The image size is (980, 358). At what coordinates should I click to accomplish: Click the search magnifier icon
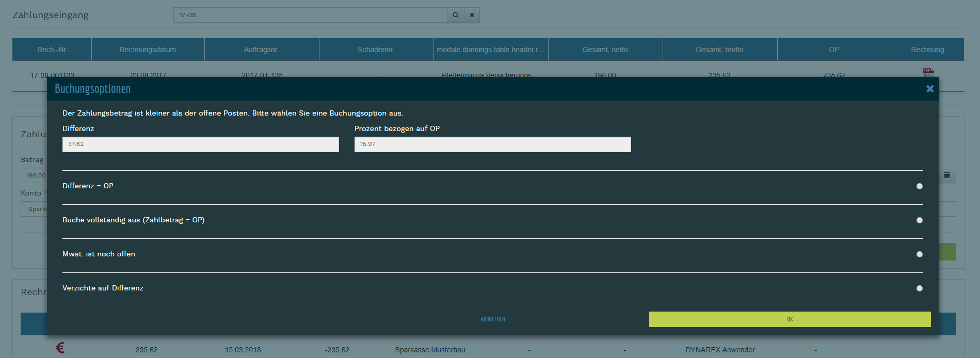[x=455, y=15]
